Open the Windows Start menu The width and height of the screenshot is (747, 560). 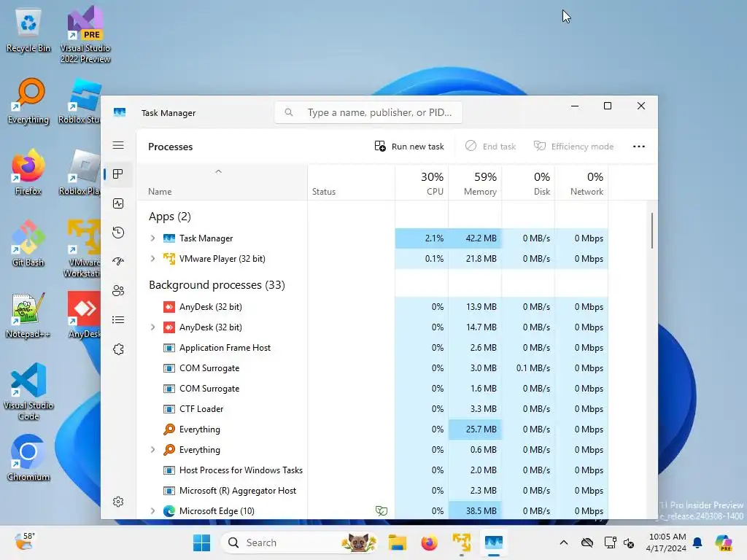201,542
